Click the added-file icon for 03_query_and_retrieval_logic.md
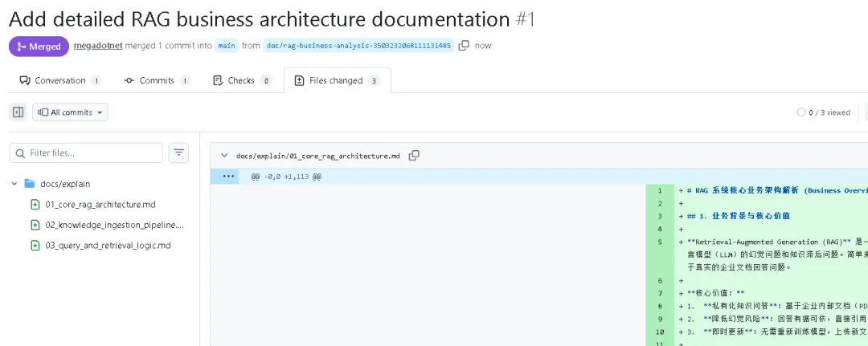Viewport: 868px width, 346px height. coord(35,246)
